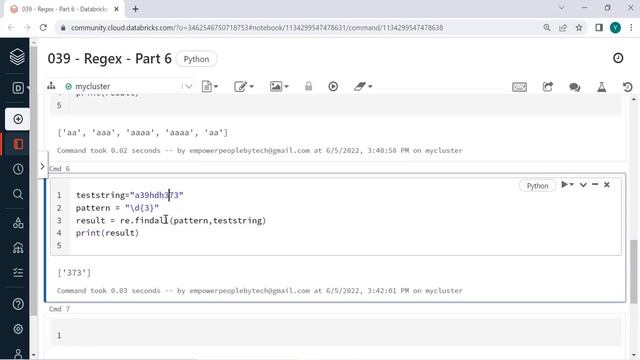Open the Data icon in sidebar
The width and height of the screenshot is (640, 360).
click(18, 223)
